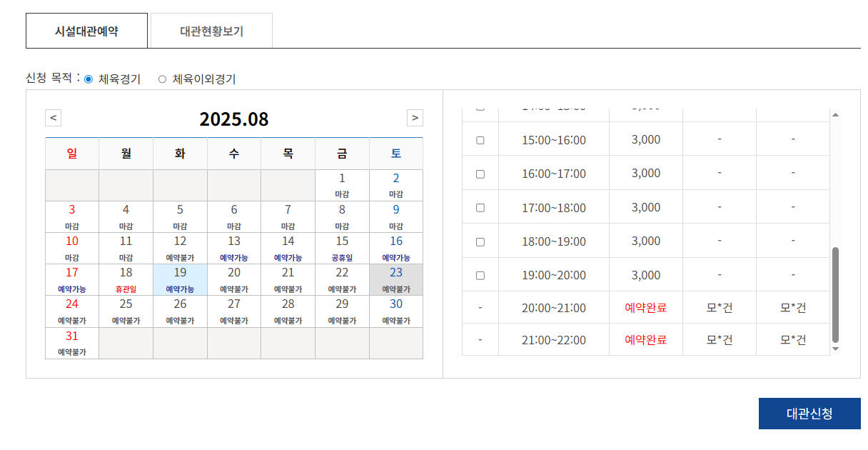Tick the 17:00~18:00 slot checkbox
868x450 pixels.
(480, 208)
